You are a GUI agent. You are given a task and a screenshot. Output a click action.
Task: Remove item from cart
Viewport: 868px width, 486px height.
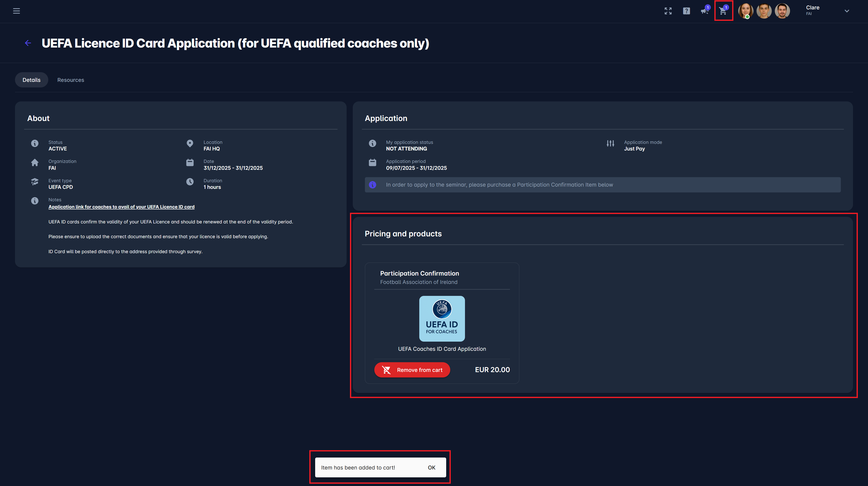pyautogui.click(x=412, y=370)
